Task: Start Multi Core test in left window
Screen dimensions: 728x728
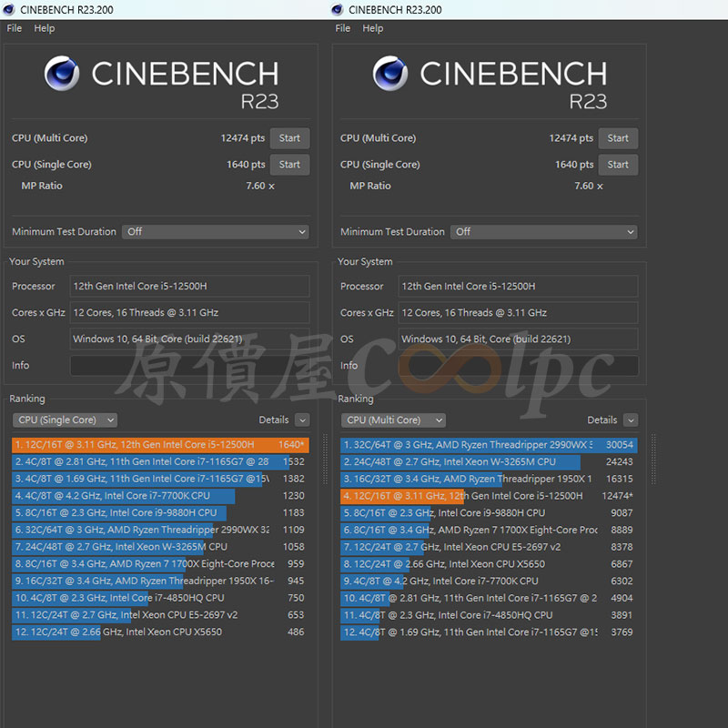Action: pos(289,138)
